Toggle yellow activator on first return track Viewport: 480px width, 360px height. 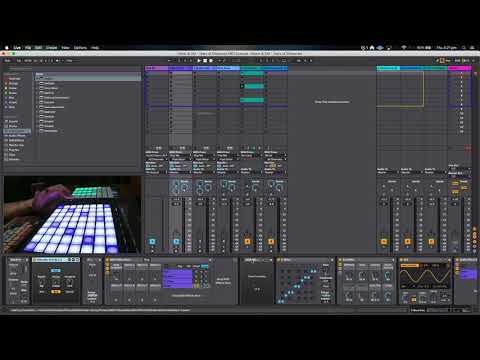(x=384, y=241)
